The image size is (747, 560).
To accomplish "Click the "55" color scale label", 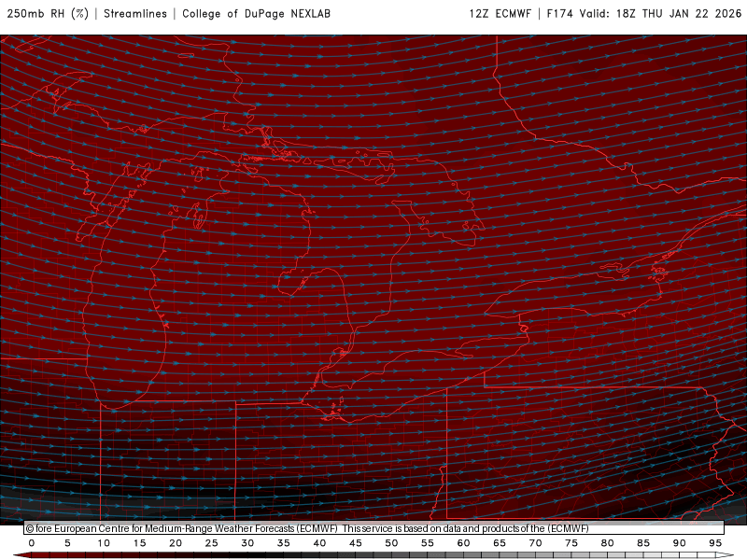I will (428, 543).
